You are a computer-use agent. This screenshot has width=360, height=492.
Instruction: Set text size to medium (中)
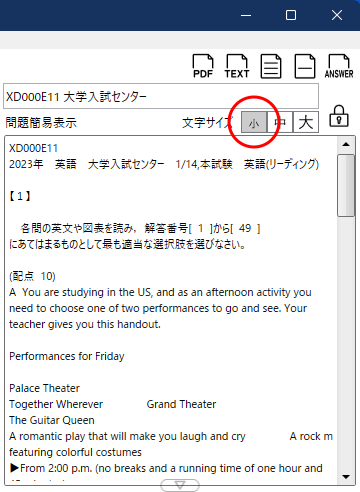click(280, 123)
